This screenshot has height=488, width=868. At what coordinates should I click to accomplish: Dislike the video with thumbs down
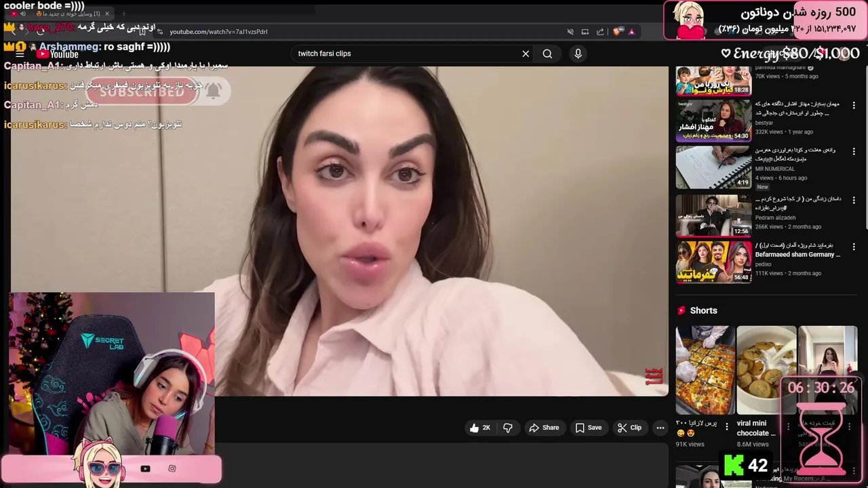507,428
